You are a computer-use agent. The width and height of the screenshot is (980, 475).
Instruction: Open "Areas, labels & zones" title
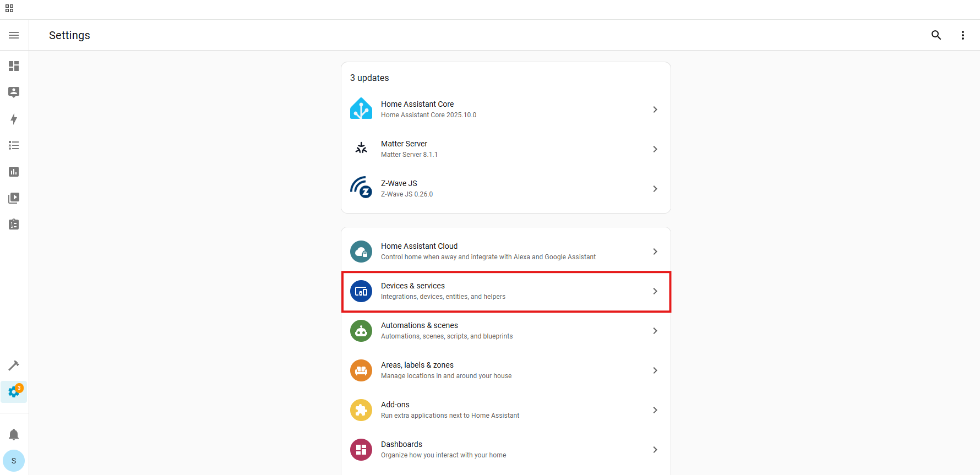417,365
